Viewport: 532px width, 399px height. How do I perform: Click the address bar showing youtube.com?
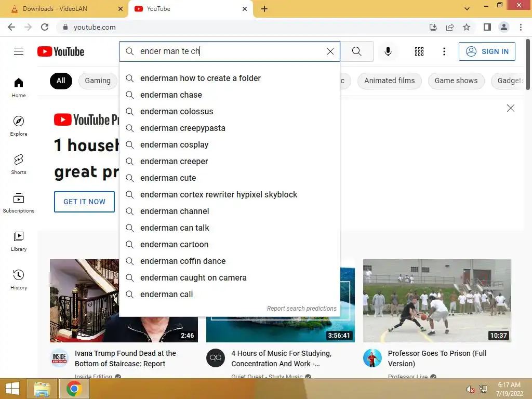[237, 27]
